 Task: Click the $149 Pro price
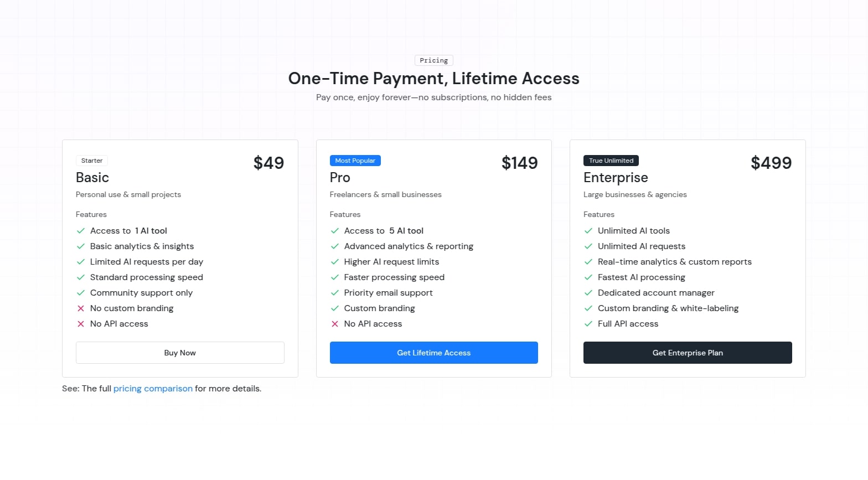click(x=519, y=163)
